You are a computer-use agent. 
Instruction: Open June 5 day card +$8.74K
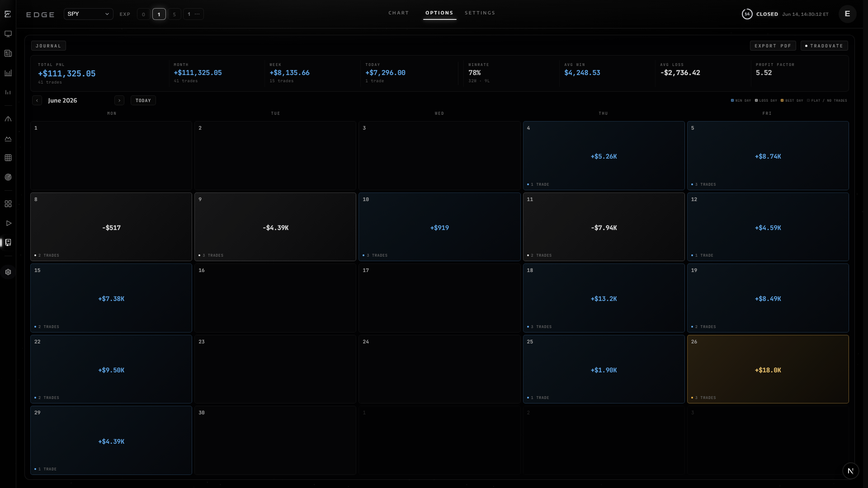tap(768, 155)
